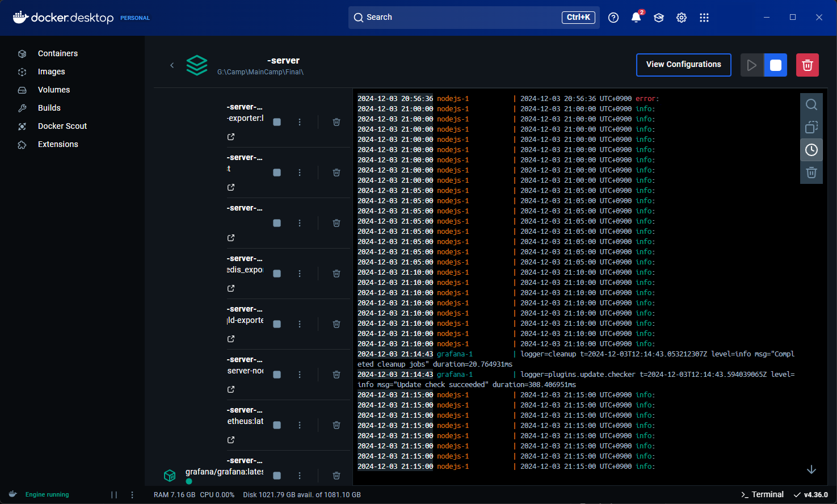The height and width of the screenshot is (504, 837).
Task: Delete the exporter container
Action: pyautogui.click(x=337, y=122)
